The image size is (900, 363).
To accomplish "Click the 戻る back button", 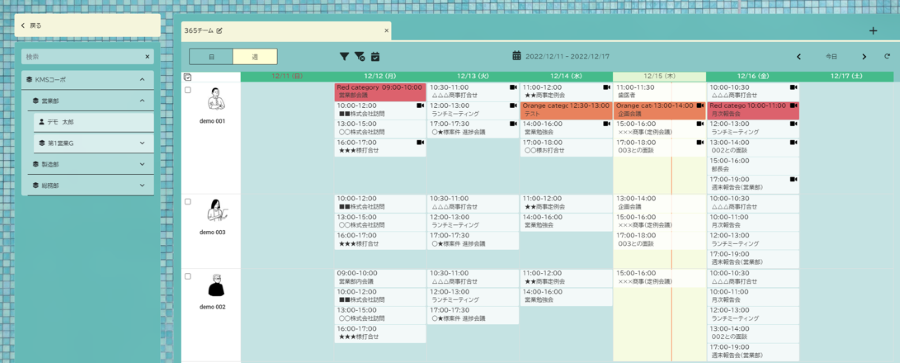I will pyautogui.click(x=87, y=26).
